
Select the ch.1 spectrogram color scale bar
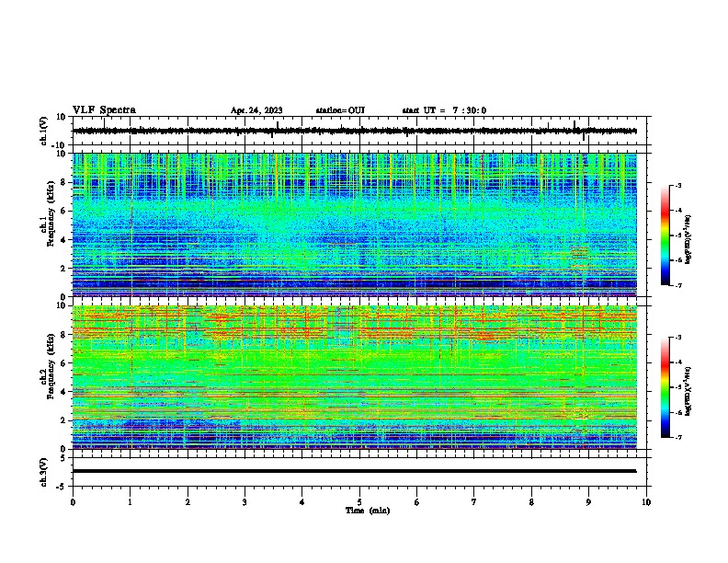[x=665, y=235]
